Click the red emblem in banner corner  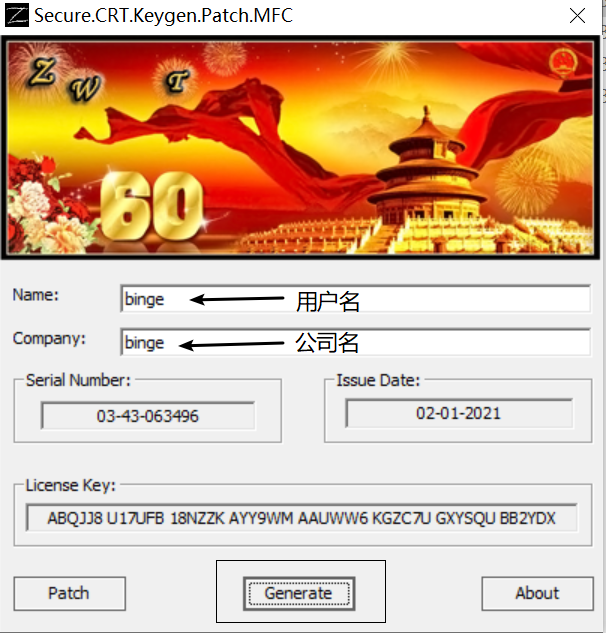(x=565, y=64)
